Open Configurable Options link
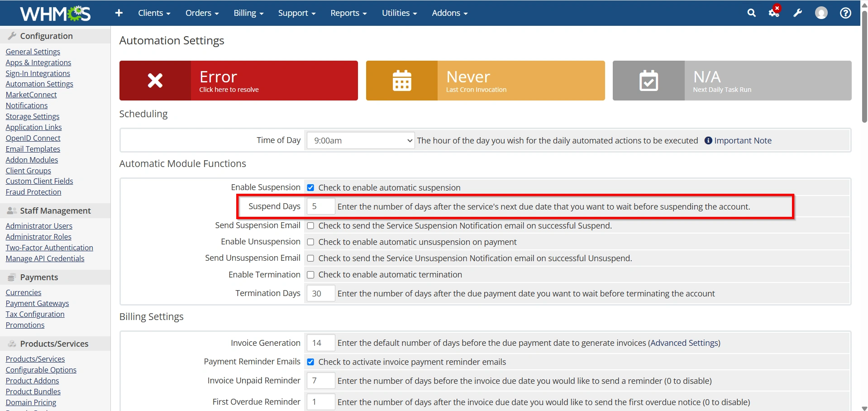The image size is (868, 411). (41, 370)
